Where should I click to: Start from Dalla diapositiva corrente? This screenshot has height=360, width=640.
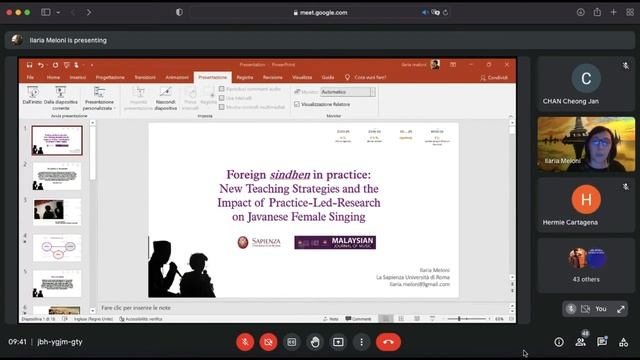tap(61, 98)
